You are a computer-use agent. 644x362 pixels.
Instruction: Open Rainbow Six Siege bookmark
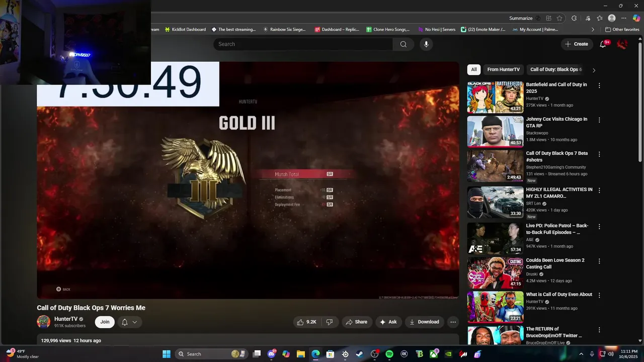click(284, 30)
